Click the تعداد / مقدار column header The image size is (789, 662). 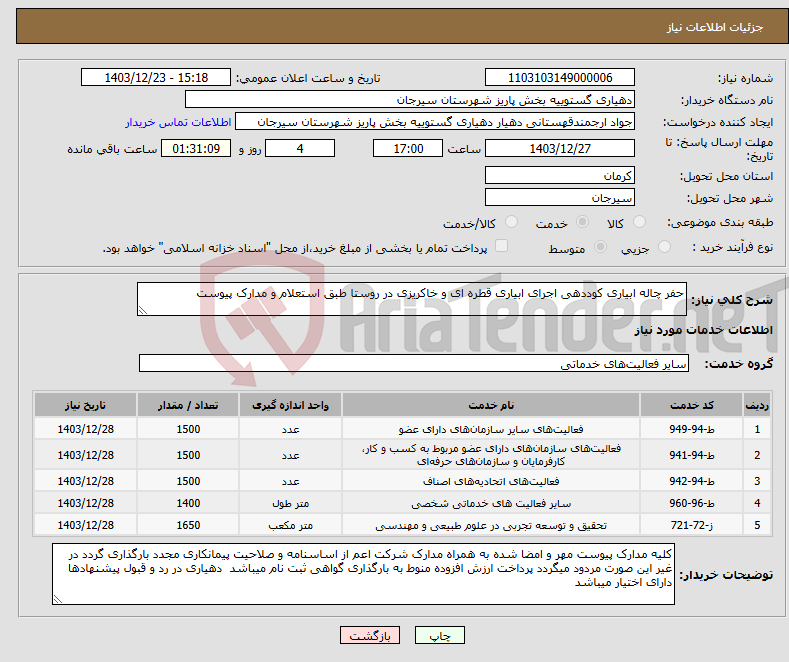(x=188, y=405)
